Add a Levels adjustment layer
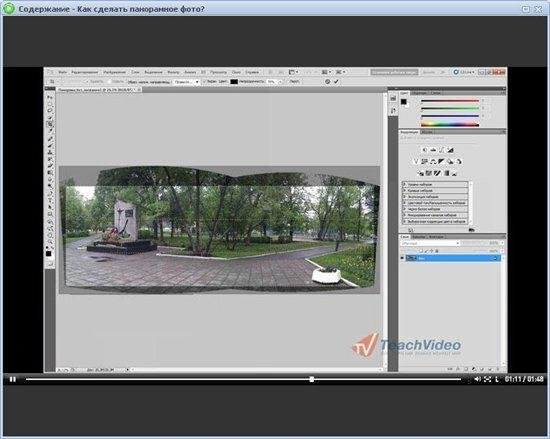Screen dimensions: 550x439 coord(433,150)
